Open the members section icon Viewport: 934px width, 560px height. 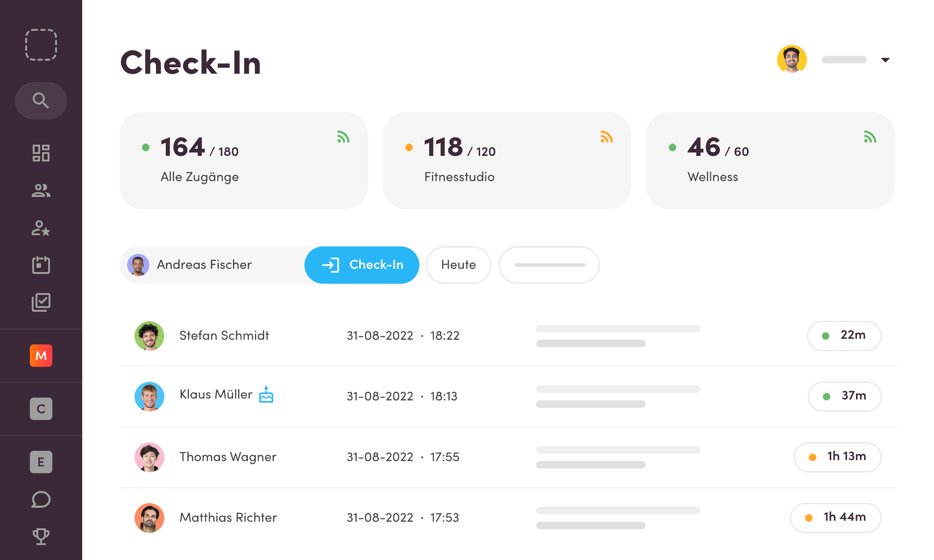(x=41, y=190)
